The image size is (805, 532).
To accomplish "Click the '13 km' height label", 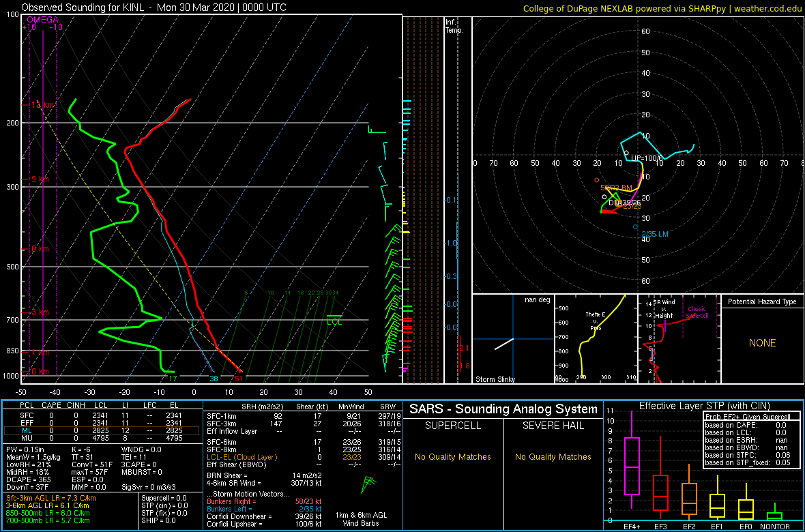I will point(43,105).
